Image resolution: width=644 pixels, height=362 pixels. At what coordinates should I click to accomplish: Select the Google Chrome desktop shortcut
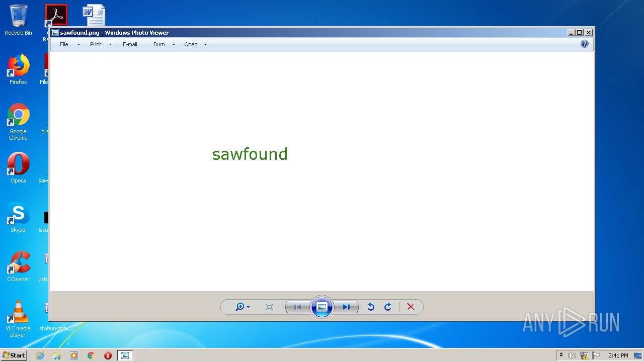[x=18, y=122]
